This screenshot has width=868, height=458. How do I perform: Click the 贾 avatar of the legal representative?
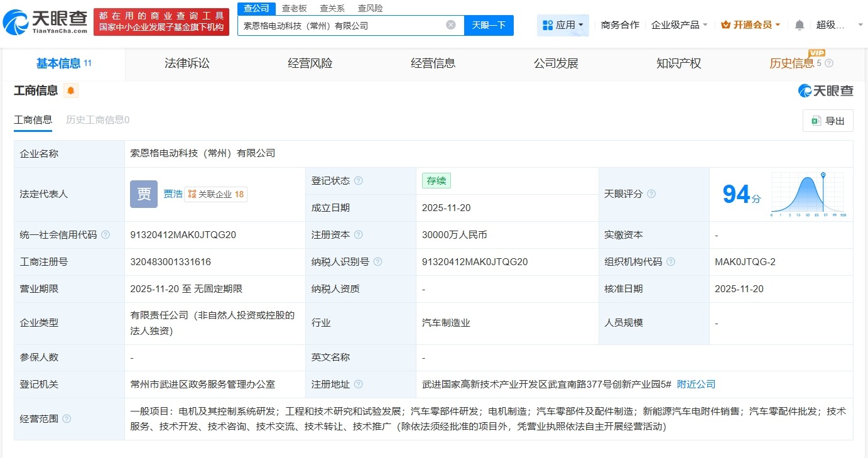(x=143, y=194)
